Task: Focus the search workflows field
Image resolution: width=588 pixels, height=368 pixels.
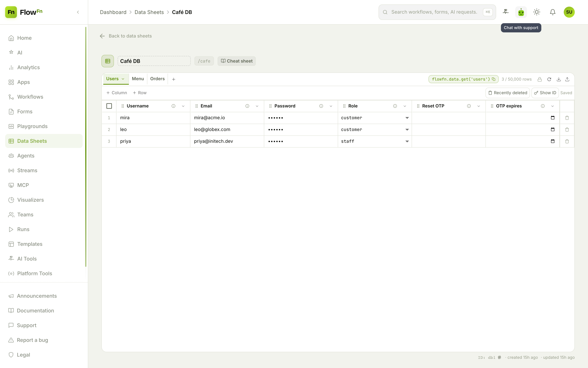Action: (x=437, y=12)
